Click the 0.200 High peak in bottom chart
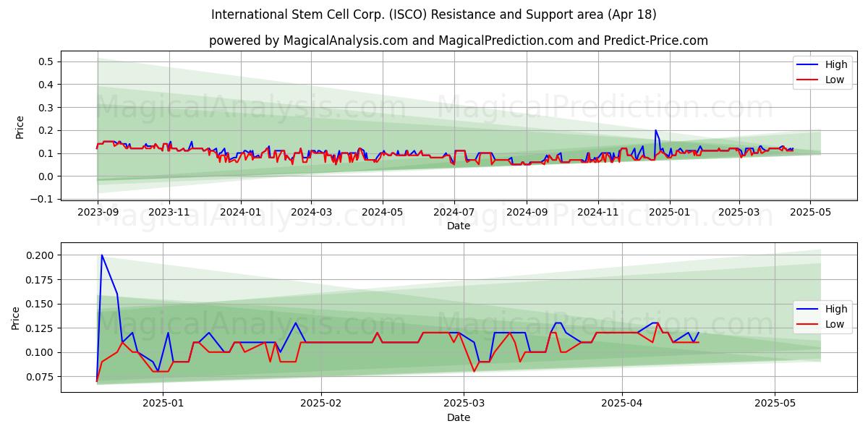This screenshot has height=434, width=868. 101,255
